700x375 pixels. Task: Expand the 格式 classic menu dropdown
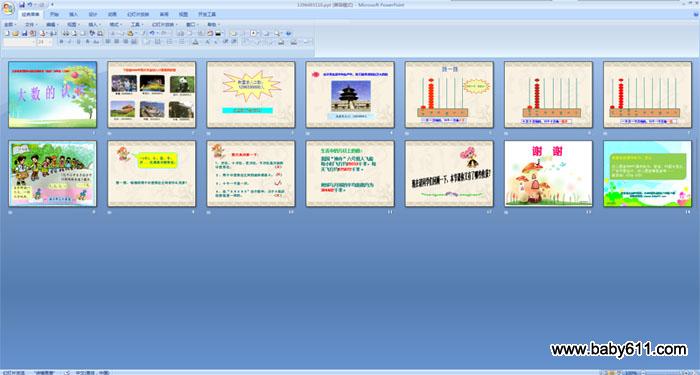(x=116, y=25)
